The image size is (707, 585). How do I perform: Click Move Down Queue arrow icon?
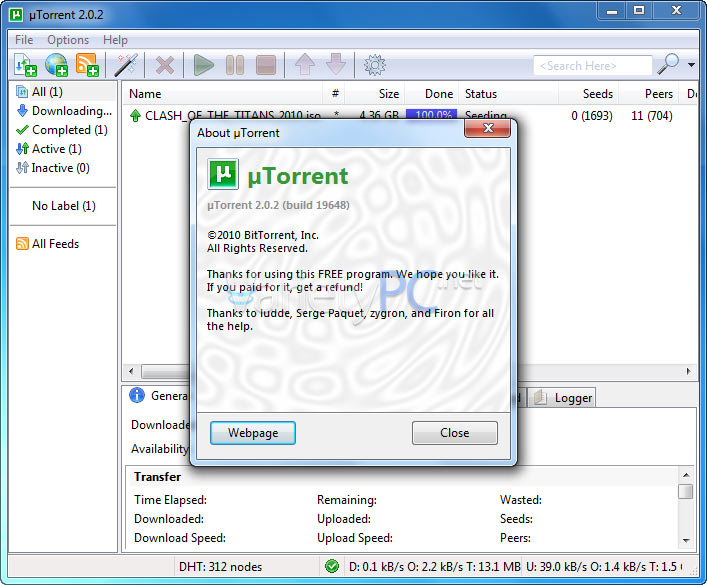click(336, 65)
